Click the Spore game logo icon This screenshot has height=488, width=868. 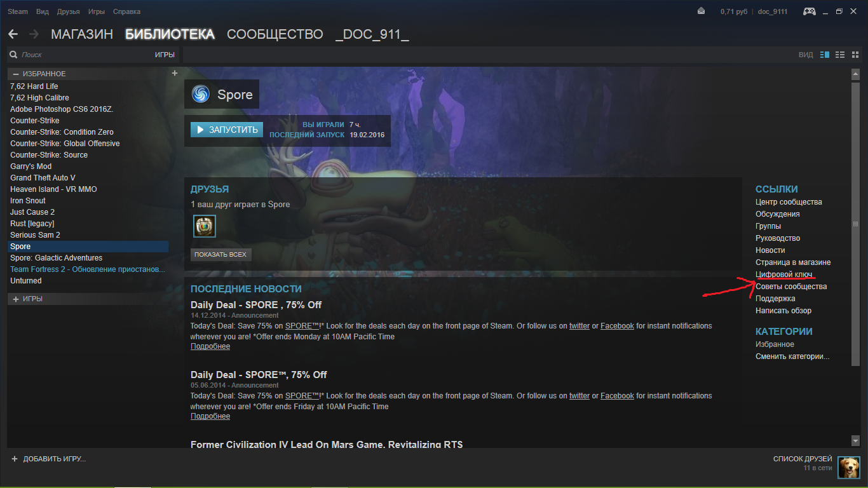[x=200, y=95]
